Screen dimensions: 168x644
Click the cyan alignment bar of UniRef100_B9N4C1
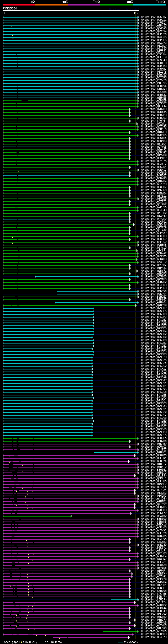[x=116, y=452]
